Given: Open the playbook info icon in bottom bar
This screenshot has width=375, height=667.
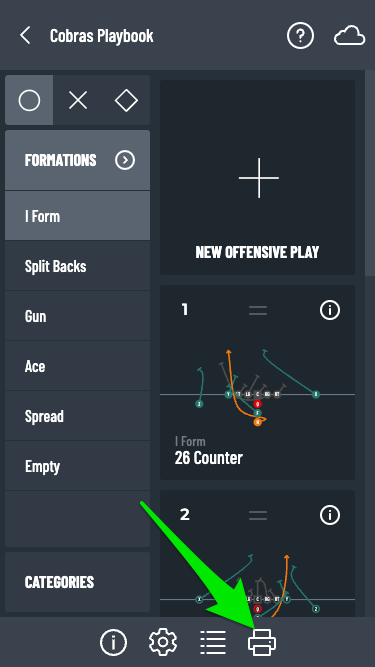Looking at the screenshot, I should click(x=113, y=642).
